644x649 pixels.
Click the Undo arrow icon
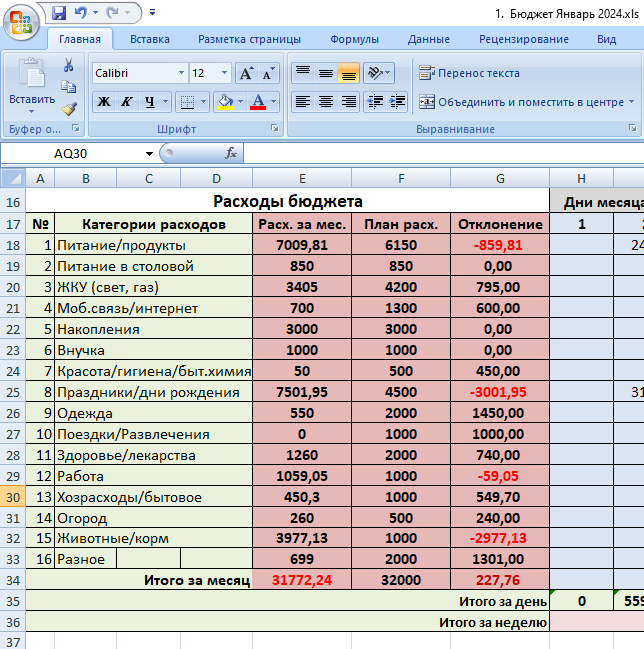coord(80,13)
